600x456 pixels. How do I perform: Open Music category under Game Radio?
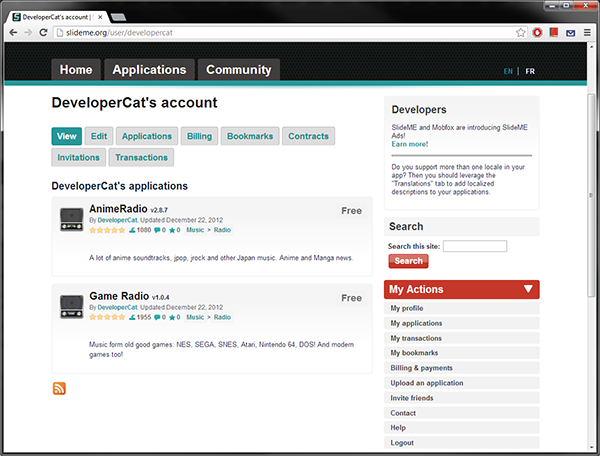click(195, 317)
